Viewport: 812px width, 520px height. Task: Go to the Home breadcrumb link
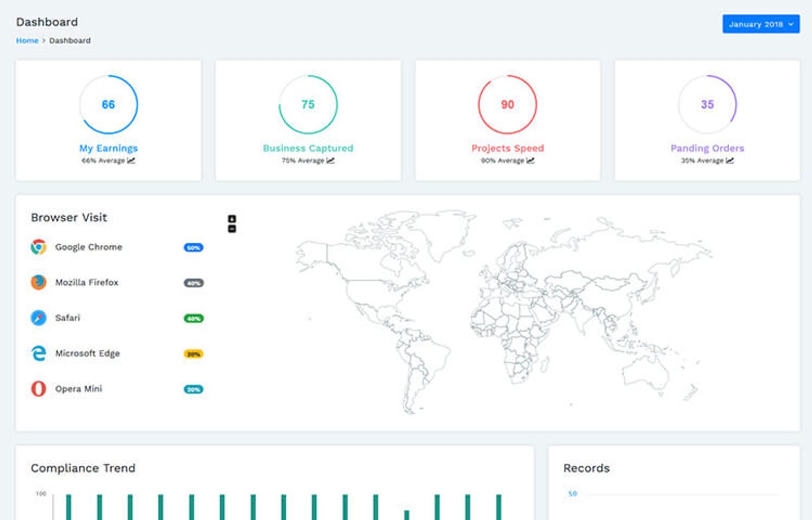tap(27, 41)
